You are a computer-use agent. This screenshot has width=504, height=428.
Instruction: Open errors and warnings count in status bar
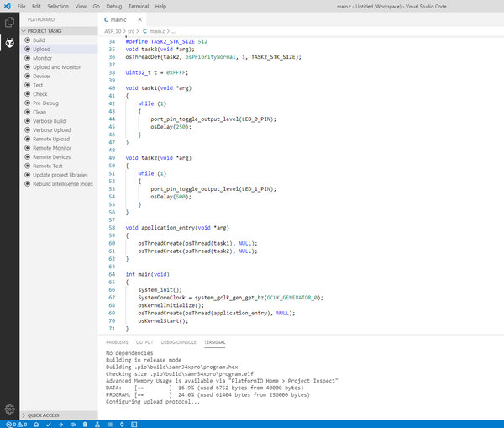pos(17,425)
